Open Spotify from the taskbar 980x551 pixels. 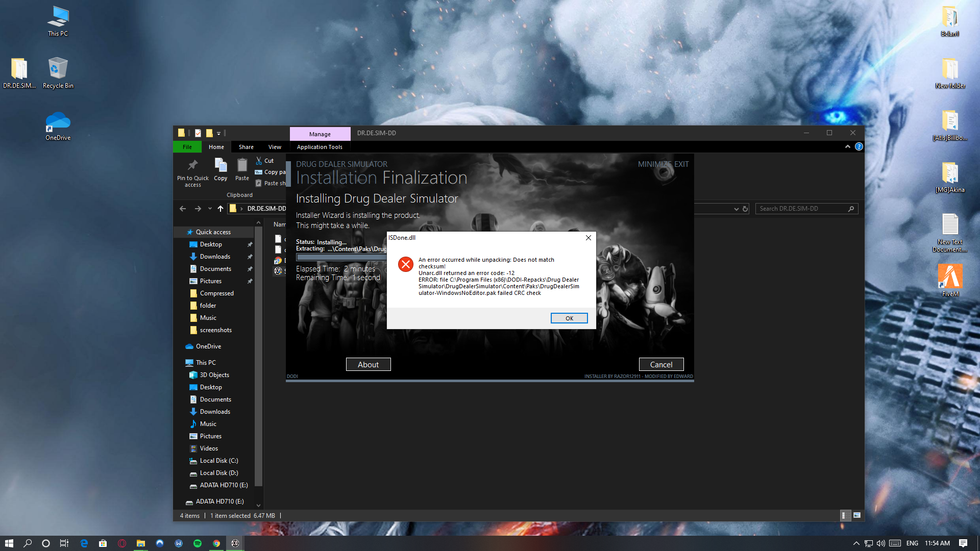tap(198, 543)
